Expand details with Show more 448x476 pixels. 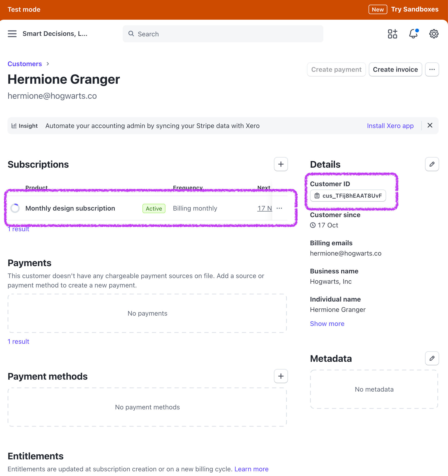[x=327, y=324]
